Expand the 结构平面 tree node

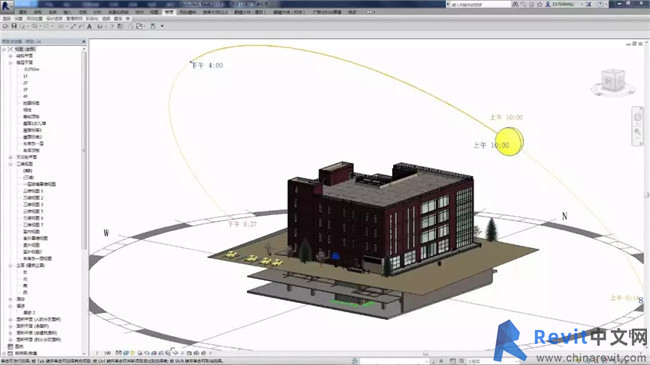[x=11, y=56]
